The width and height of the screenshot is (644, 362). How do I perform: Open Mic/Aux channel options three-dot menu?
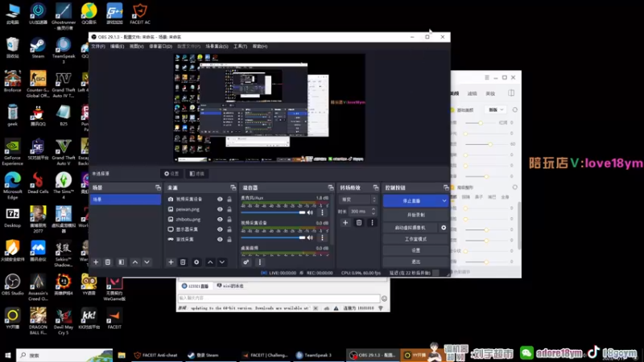(x=322, y=212)
